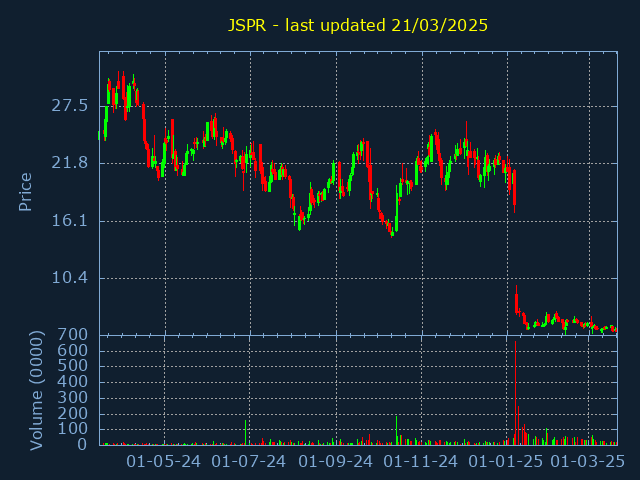Click the tallest red volume spike in January 2025

pyautogui.click(x=516, y=393)
